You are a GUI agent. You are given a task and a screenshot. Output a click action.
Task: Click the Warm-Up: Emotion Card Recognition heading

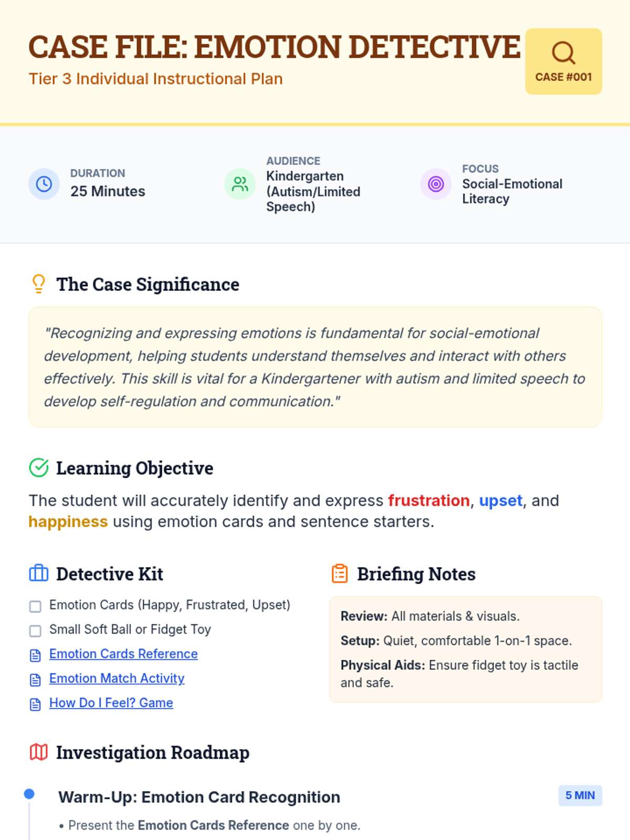tap(199, 797)
